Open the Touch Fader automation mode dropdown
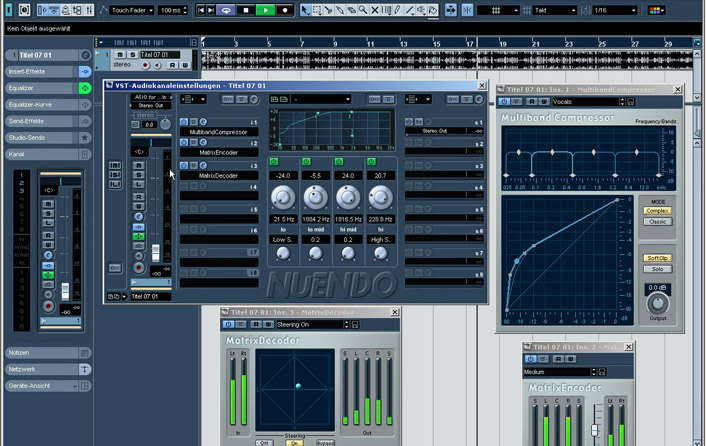Screen dimensions: 706x446 pyautogui.click(x=132, y=10)
